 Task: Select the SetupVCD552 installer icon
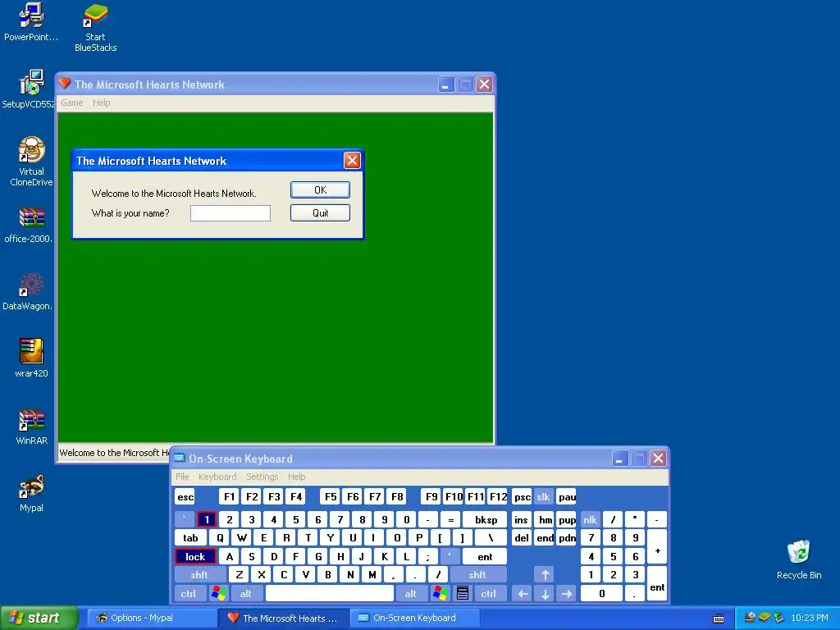click(30, 89)
